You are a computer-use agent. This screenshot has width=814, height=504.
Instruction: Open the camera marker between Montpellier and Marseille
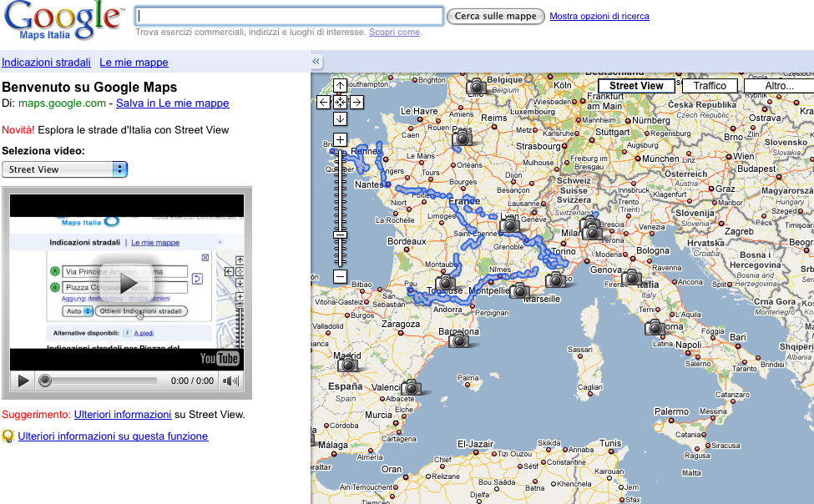519,290
